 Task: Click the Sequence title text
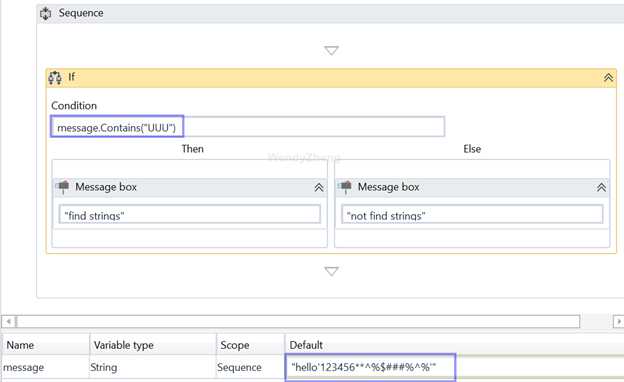81,13
